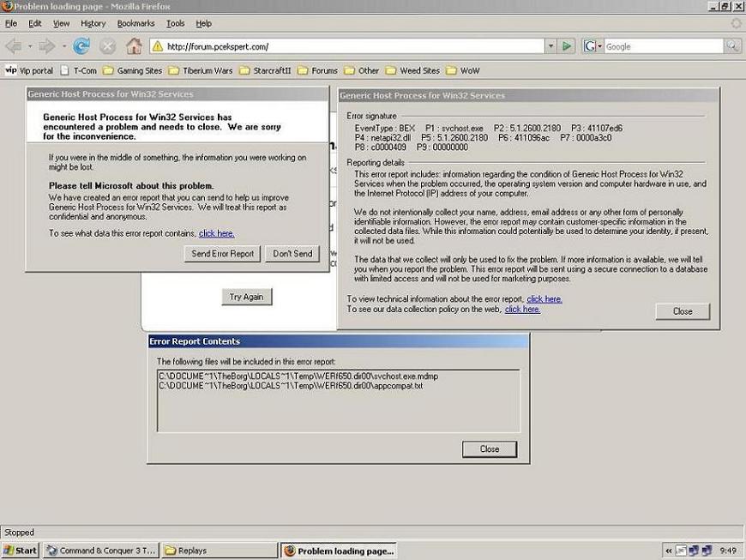Expand hidden system tray icons
The height and width of the screenshot is (560, 746).
point(669,551)
